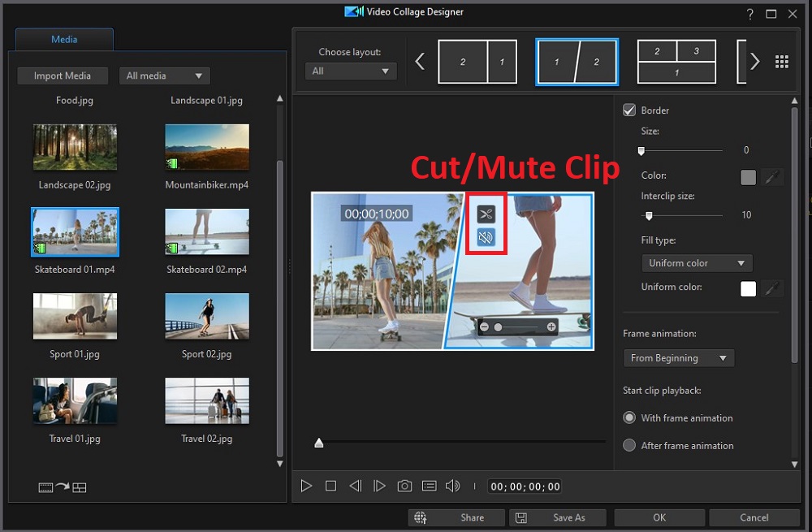Select the Skateboard 02.mp4 thumbnail
The image size is (812, 532).
click(207, 231)
